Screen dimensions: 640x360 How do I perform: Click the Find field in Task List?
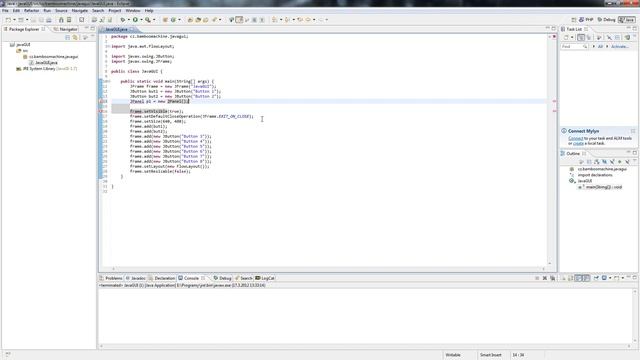(x=574, y=47)
